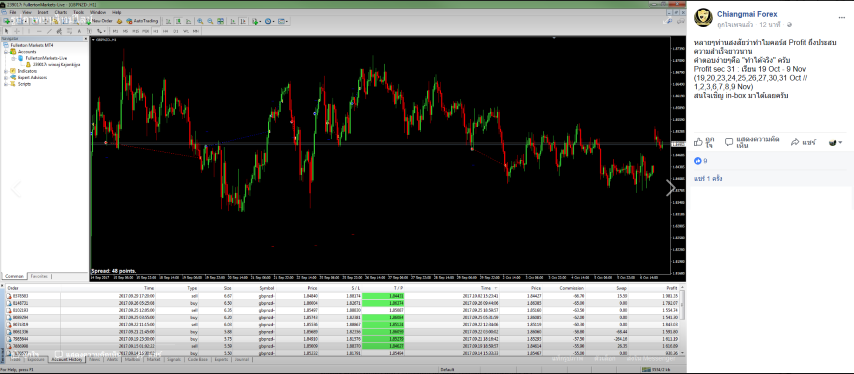This screenshot has height=374, width=854.
Task: Click the New Order toolbar button
Action: tap(100, 21)
